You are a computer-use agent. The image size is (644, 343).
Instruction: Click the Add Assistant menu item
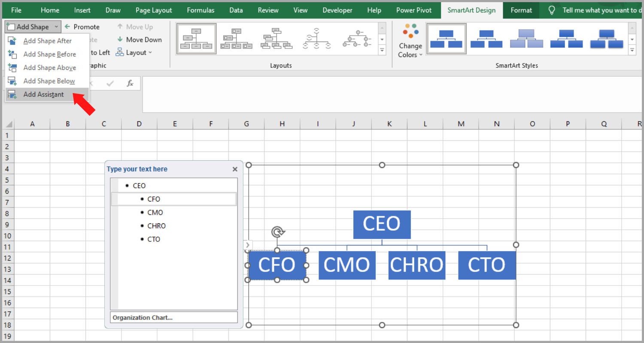[x=44, y=94]
